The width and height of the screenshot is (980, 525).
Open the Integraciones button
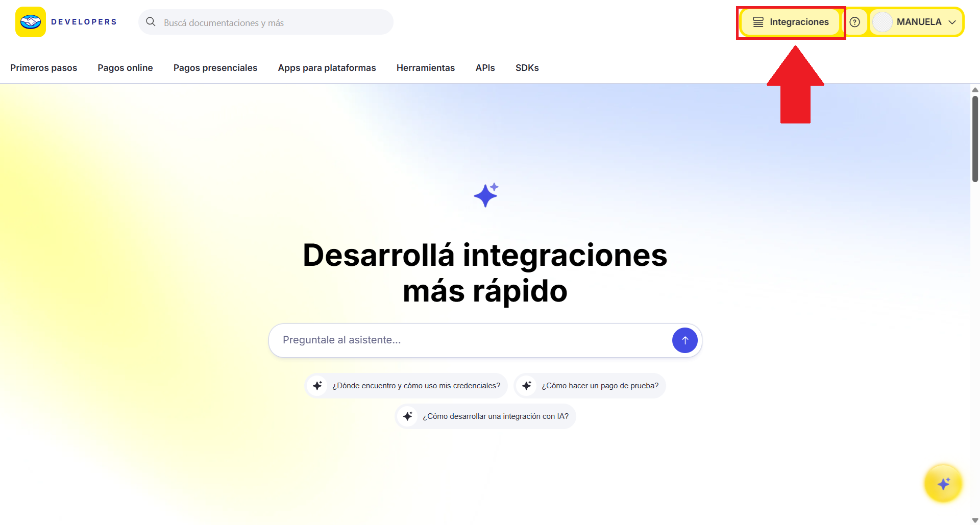click(791, 22)
